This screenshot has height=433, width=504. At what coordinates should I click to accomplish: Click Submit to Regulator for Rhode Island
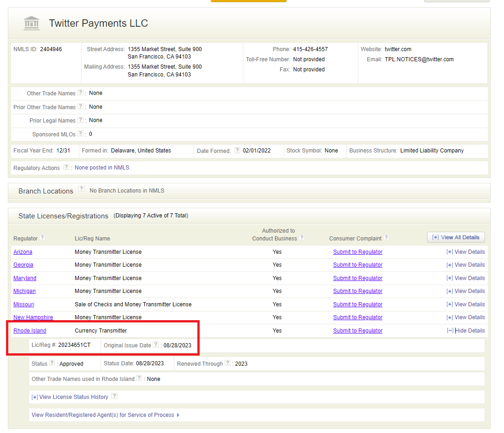[358, 331]
